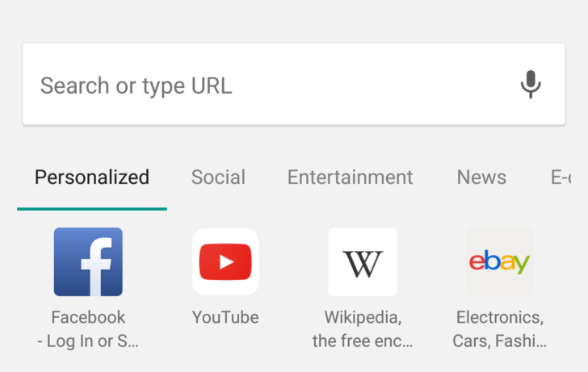Click 'Facebook - Log In or S...' label
The height and width of the screenshot is (372, 588).
pyautogui.click(x=88, y=329)
